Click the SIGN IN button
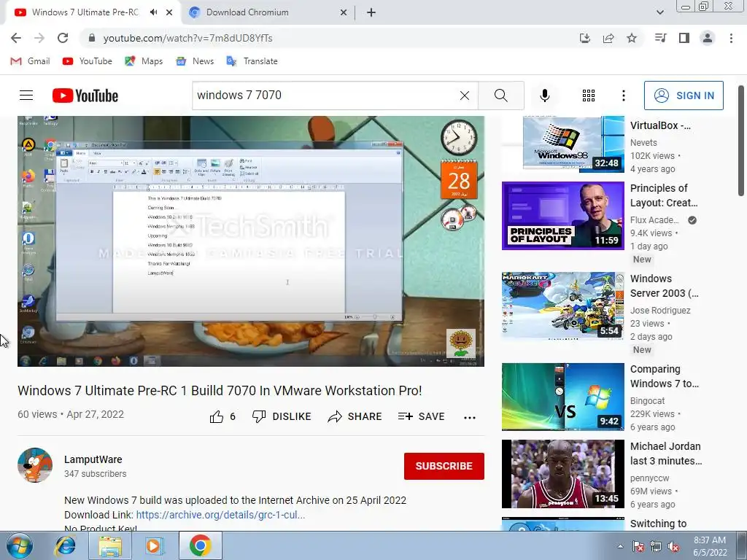 tap(684, 96)
